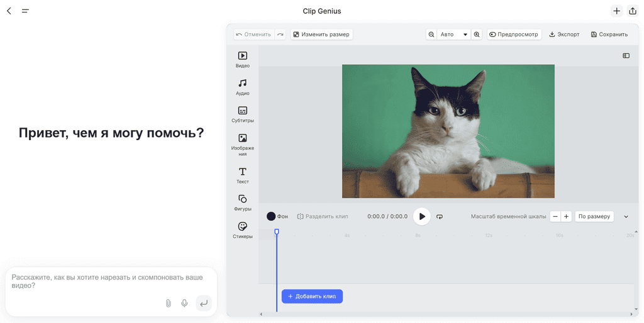Click Разделить клип split button
The height and width of the screenshot is (323, 644).
pos(323,216)
